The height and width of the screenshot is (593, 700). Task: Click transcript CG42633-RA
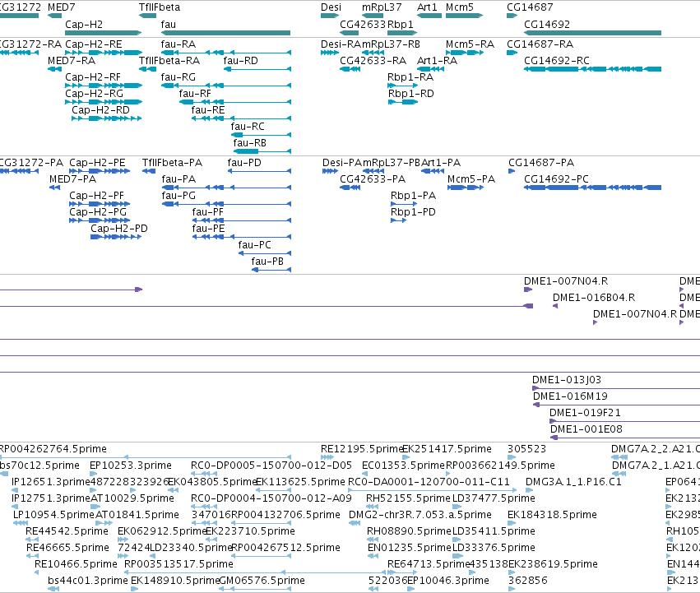tap(350, 69)
